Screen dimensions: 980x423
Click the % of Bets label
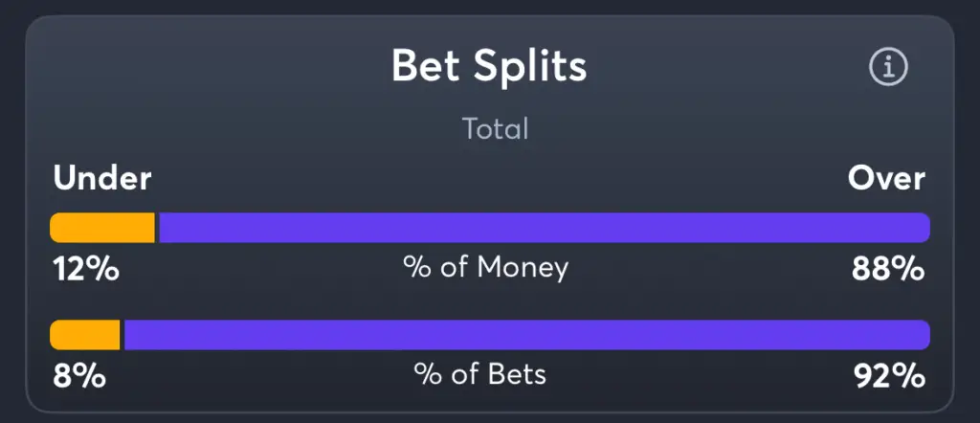(480, 375)
